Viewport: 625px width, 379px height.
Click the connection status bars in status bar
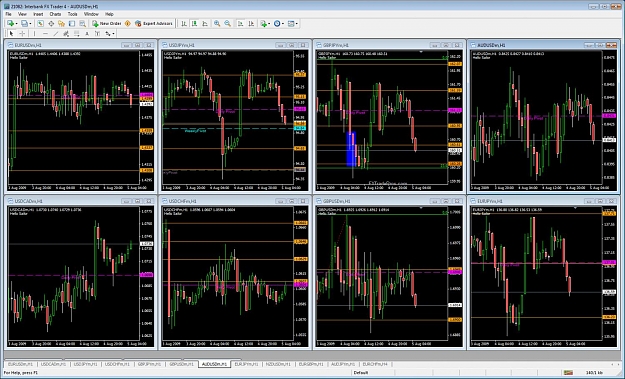(568, 373)
